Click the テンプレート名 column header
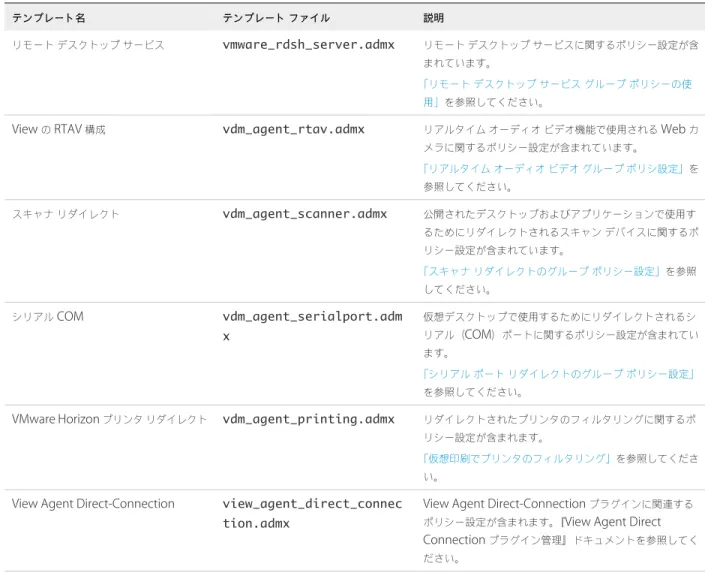 [x=49, y=18]
